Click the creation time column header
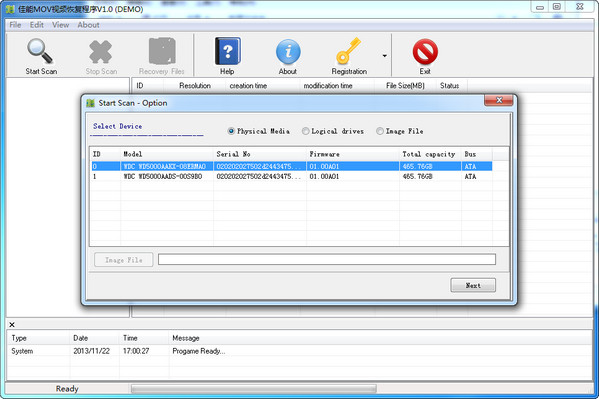599x399 pixels. pyautogui.click(x=262, y=86)
